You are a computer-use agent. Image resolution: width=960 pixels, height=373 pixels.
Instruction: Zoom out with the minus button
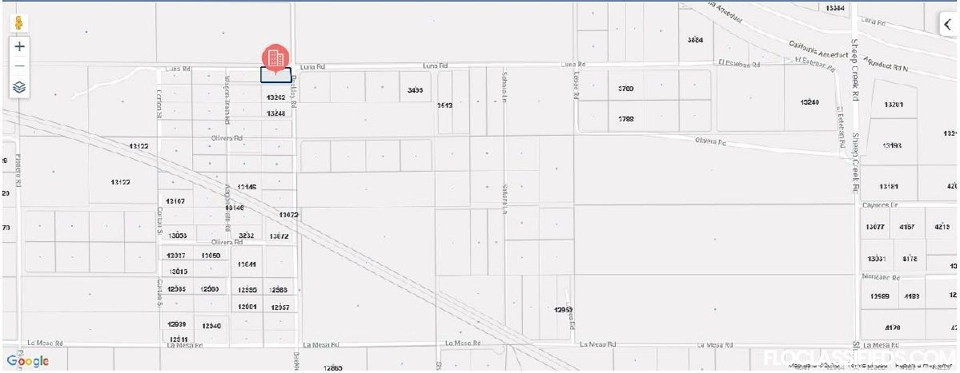point(20,66)
